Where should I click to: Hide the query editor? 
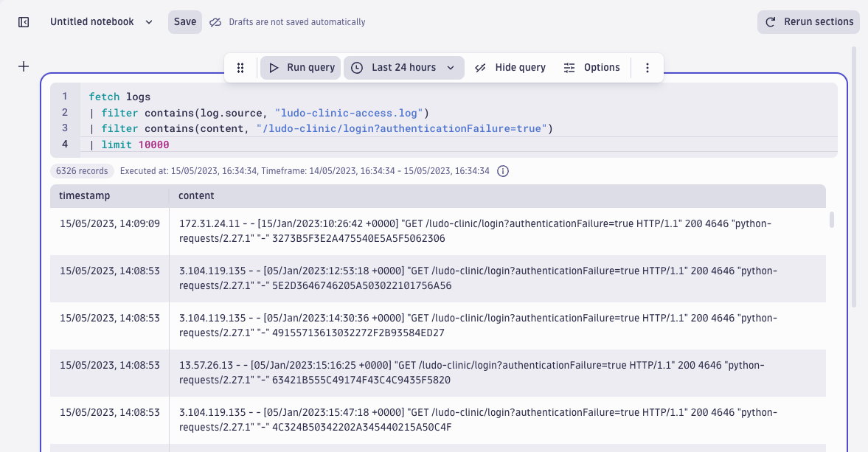(510, 67)
